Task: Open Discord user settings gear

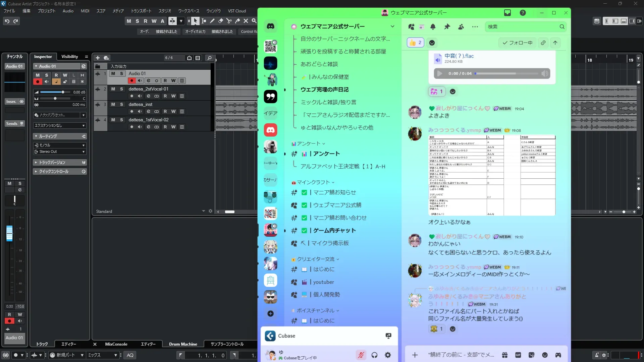Action: pos(388,355)
